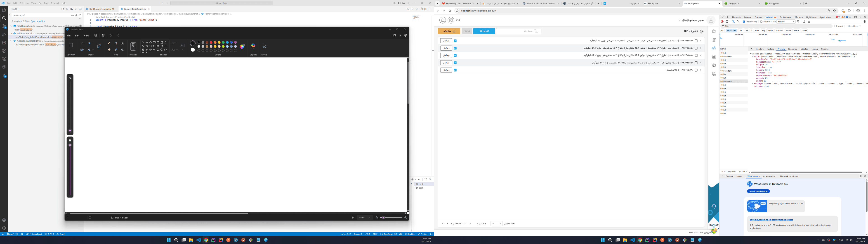Activate the Color picker eyedropper in Paint
The image size is (868, 244).
point(116,49)
